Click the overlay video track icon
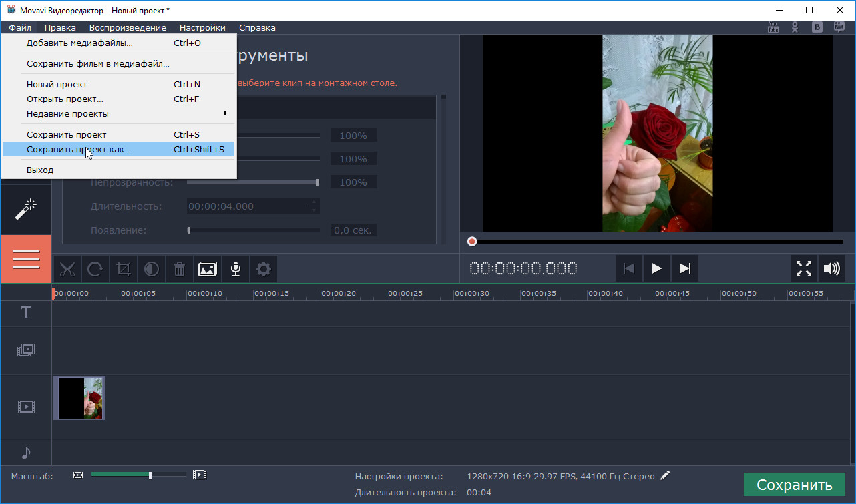 point(26,350)
